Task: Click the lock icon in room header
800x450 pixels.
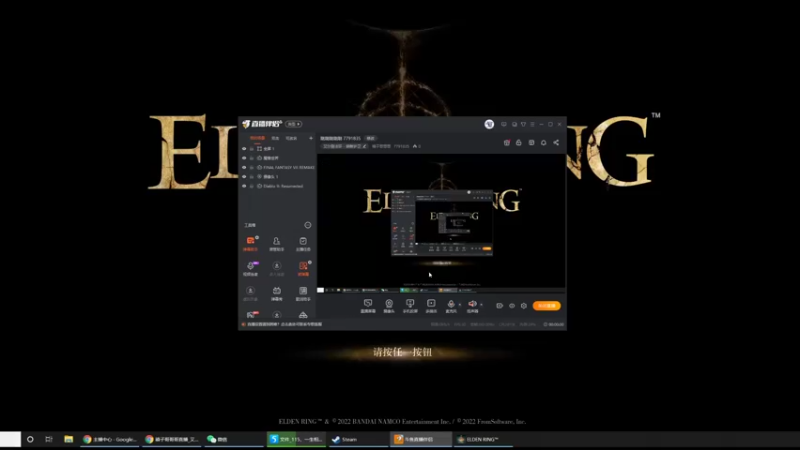Action: [x=518, y=143]
